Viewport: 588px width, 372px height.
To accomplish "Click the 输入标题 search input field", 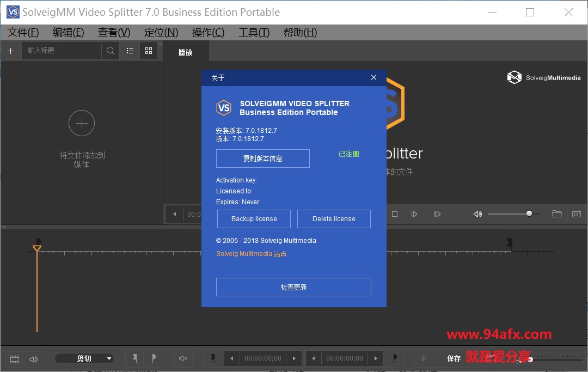I will click(62, 51).
